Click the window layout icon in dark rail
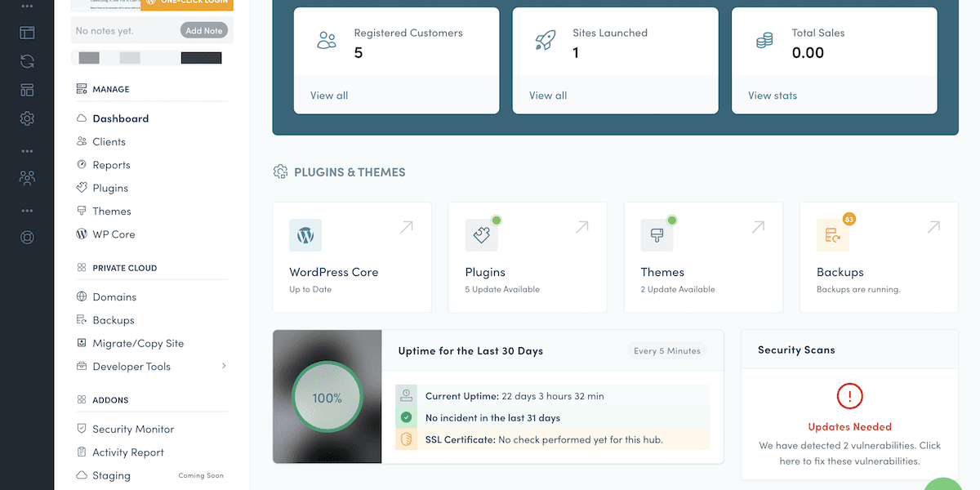The height and width of the screenshot is (490, 980). point(27,33)
